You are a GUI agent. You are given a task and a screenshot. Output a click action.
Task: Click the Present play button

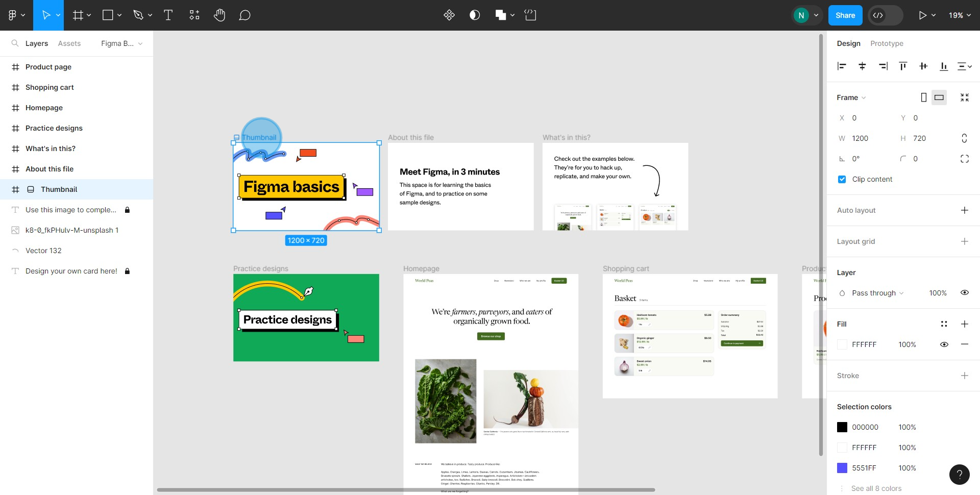[922, 15]
